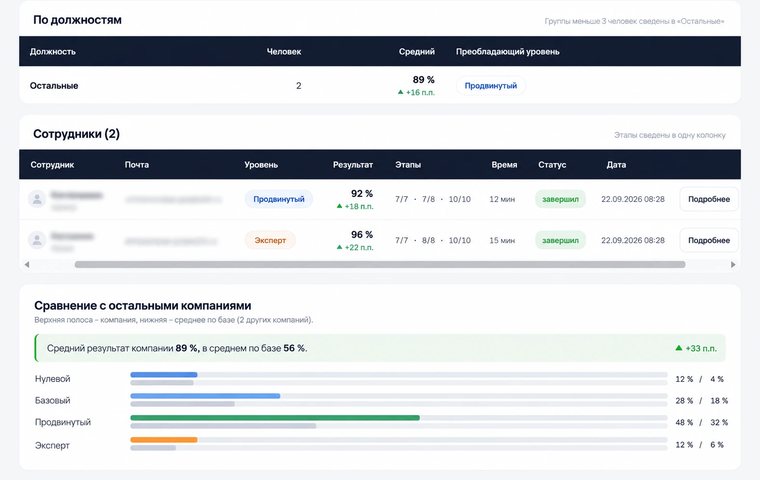Sort by the Результат column header
Image resolution: width=760 pixels, height=480 pixels.
coord(353,165)
